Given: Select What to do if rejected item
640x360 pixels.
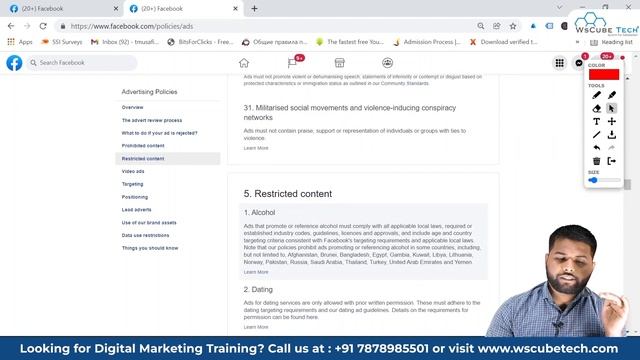Looking at the screenshot, I should pos(160,133).
